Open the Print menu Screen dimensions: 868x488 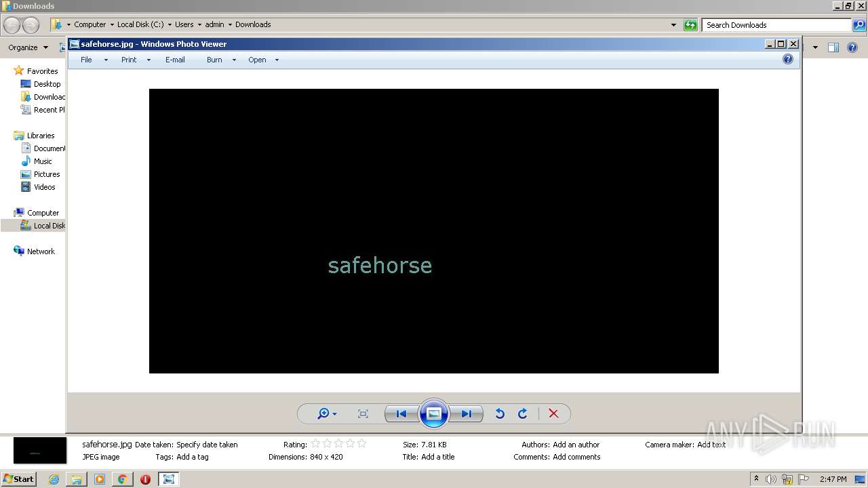point(129,60)
